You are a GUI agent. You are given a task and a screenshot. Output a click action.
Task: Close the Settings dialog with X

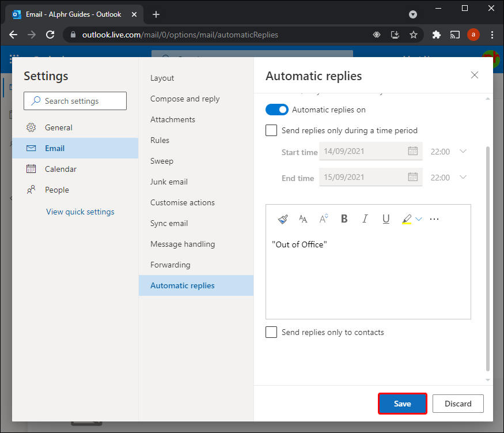475,75
